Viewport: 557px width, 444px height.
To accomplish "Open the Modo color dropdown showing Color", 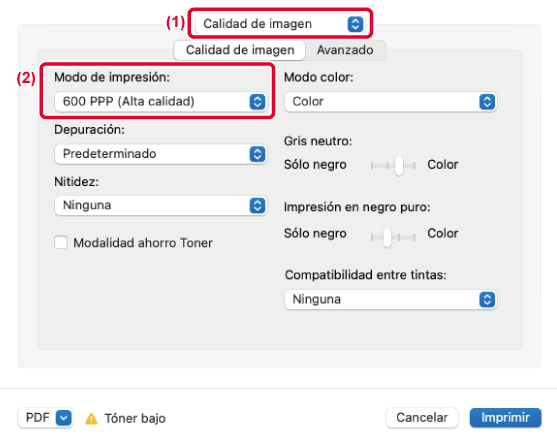I will coord(390,102).
